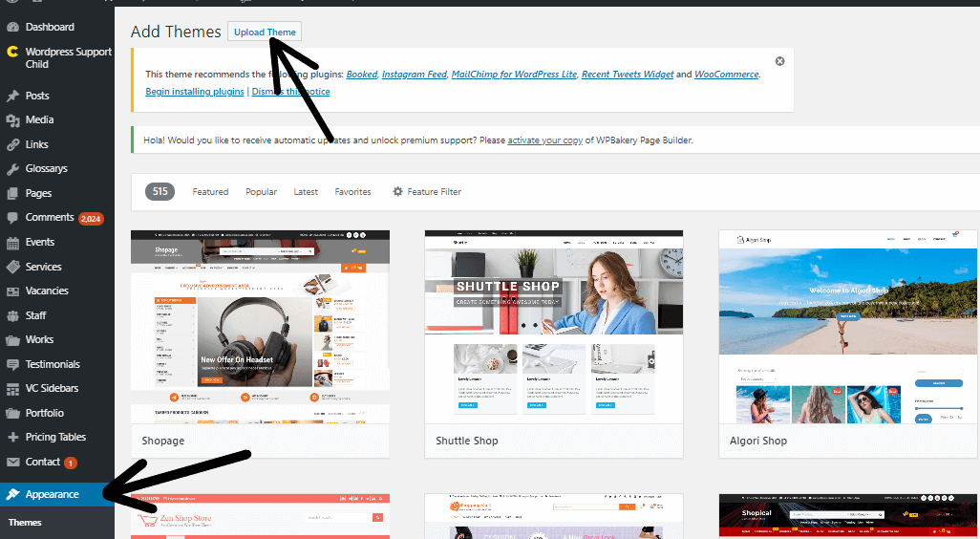Screen dimensions: 980x539
Task: Click the Pages document icon
Action: pyautogui.click(x=12, y=193)
